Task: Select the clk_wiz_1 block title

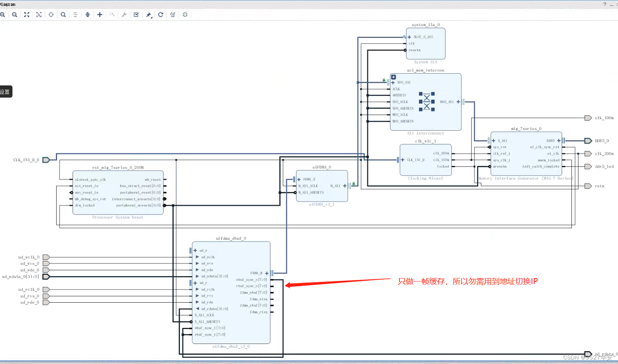Action: [x=425, y=141]
